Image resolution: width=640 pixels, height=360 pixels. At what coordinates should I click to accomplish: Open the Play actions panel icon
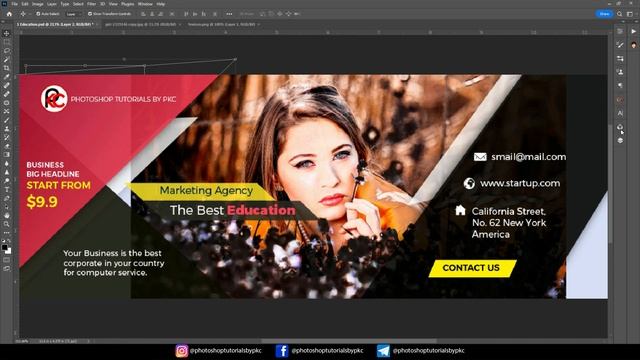[x=633, y=31]
